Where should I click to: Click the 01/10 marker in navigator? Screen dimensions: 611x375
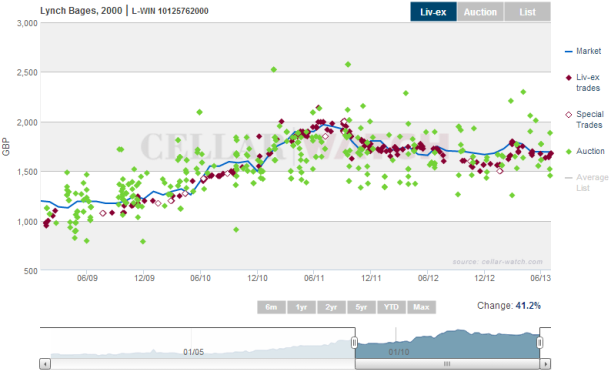(x=399, y=352)
